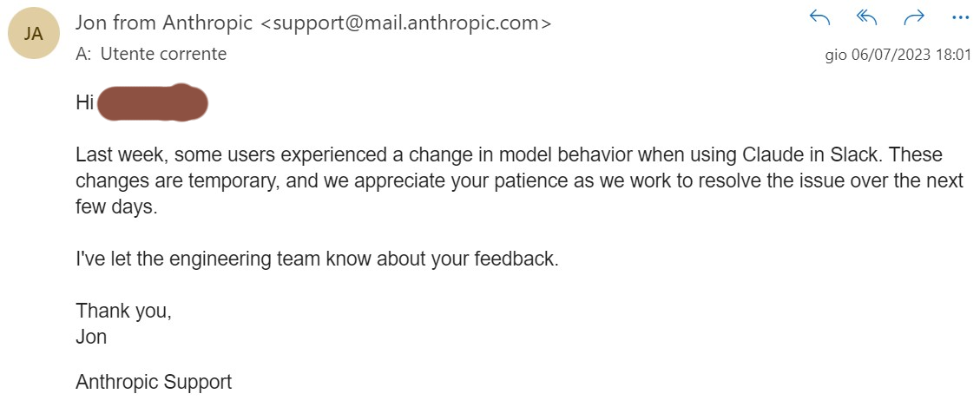Click the received date gio 06/07/2023 18:01
The width and height of the screenshot is (980, 420).
[x=898, y=55]
